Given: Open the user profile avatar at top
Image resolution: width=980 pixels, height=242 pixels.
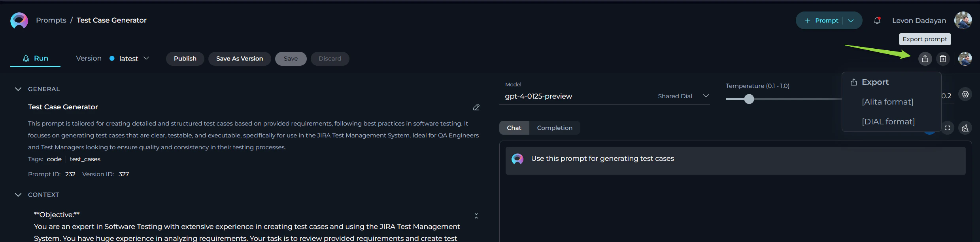Looking at the screenshot, I should click(x=963, y=21).
